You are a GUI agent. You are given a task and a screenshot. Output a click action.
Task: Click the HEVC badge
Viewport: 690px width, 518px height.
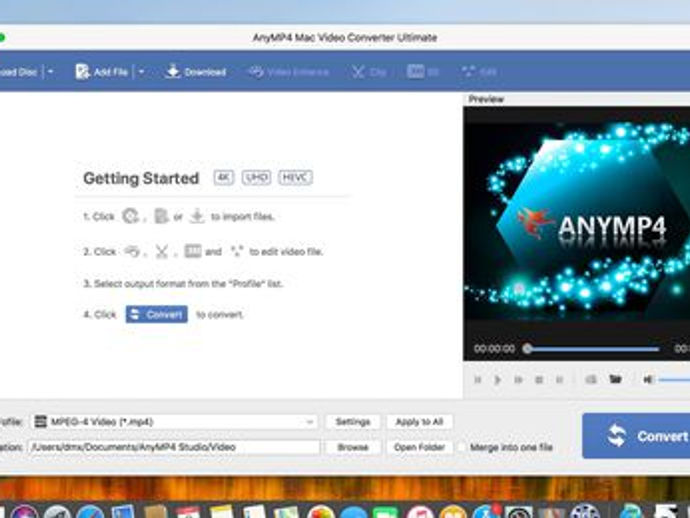[295, 177]
